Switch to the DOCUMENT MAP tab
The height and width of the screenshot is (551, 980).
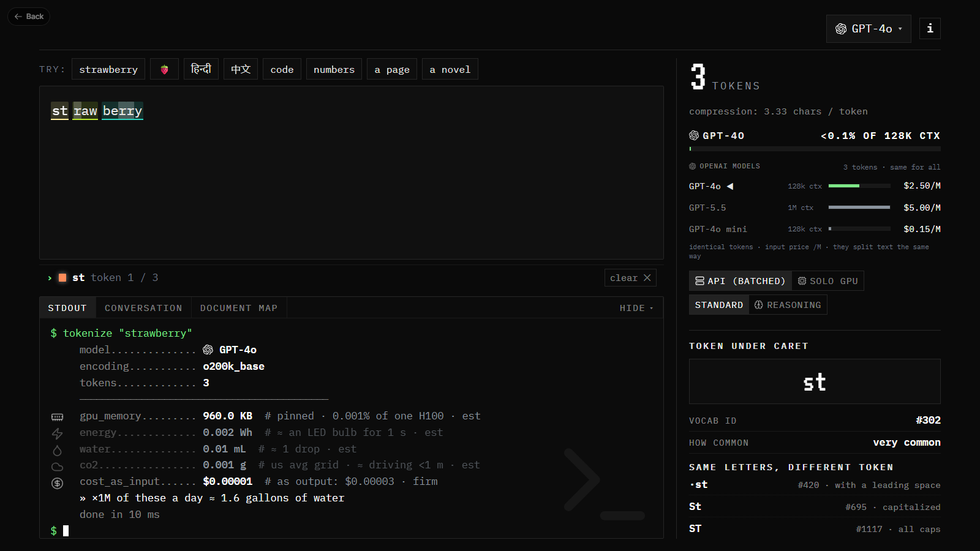click(239, 308)
